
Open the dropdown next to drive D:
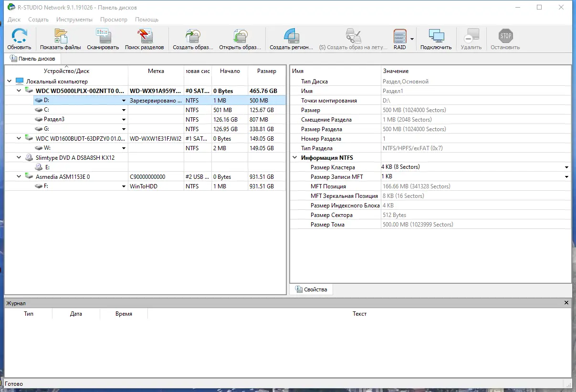tap(123, 100)
